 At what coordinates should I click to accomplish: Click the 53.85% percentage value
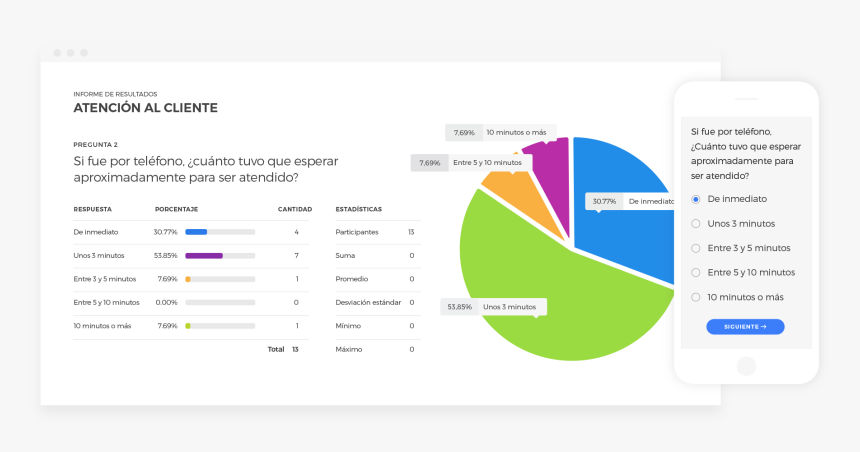coord(166,256)
